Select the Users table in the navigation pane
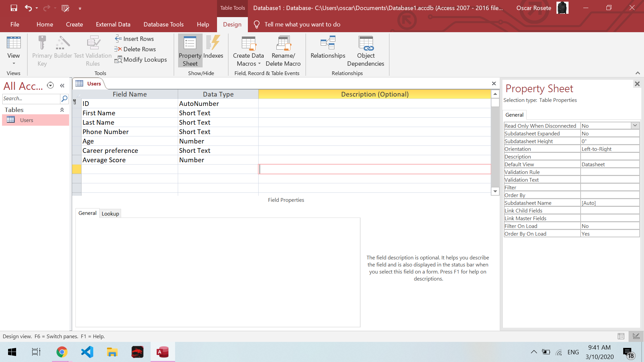Screen dimensions: 644x362 [x=26, y=120]
